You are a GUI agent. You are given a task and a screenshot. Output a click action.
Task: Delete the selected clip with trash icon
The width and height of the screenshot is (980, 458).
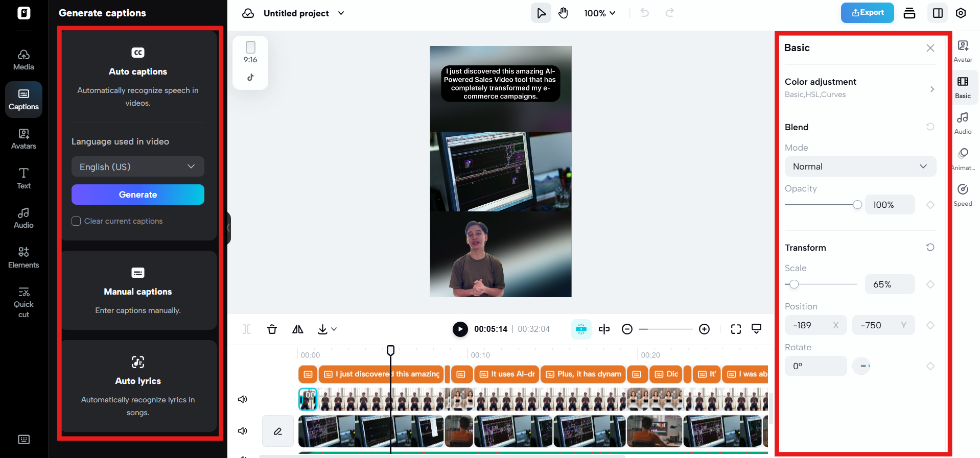272,329
